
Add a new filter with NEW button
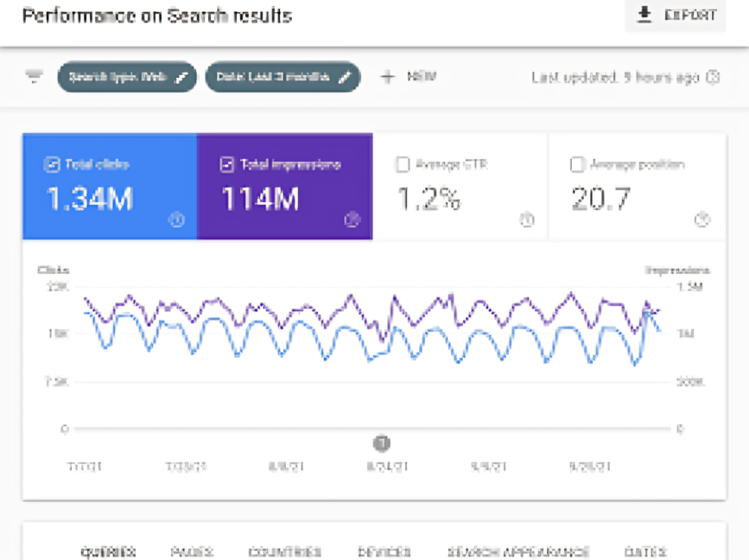click(409, 77)
